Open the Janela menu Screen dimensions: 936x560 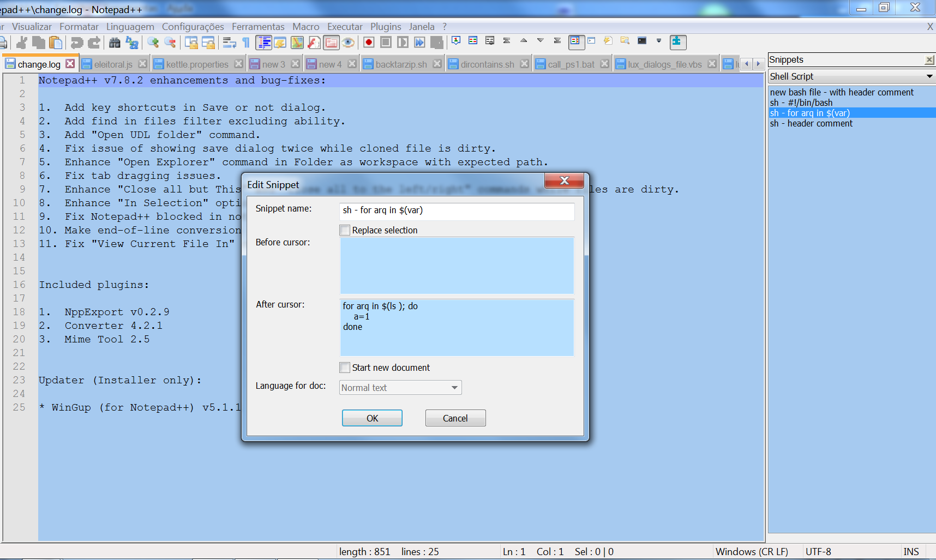pos(422,27)
